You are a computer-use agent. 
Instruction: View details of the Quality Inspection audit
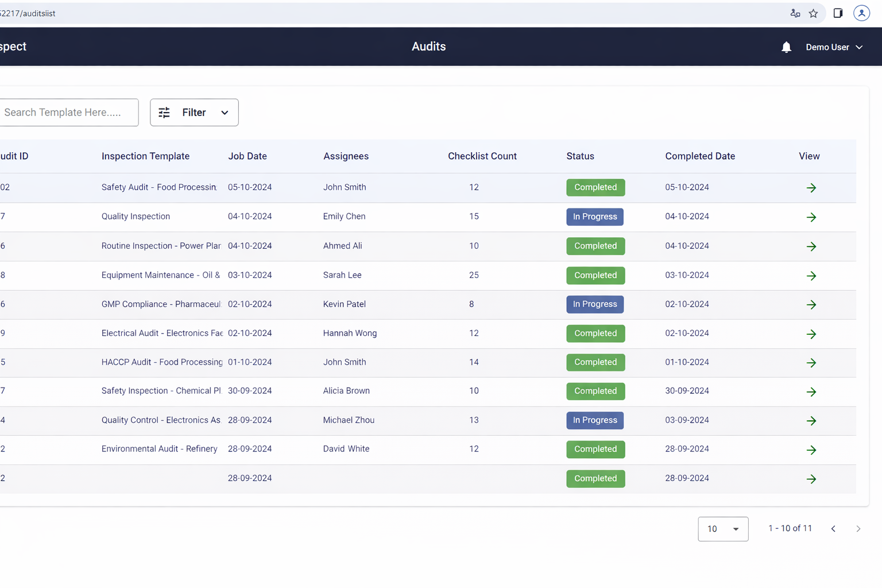811,217
